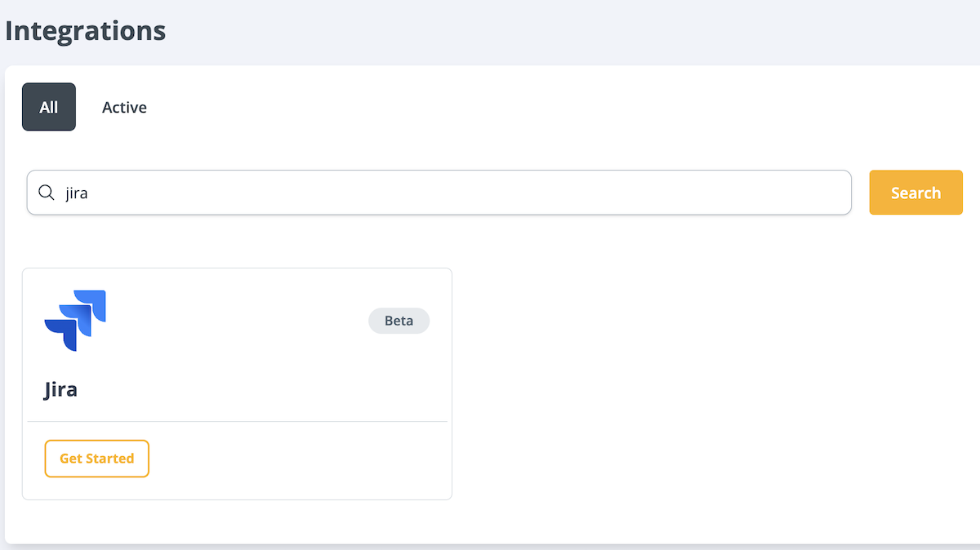Click inside the search input field
The image size is (980, 550).
327,193
